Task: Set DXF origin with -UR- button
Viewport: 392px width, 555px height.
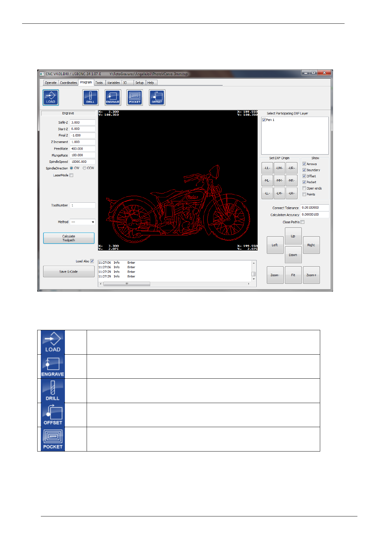Action: 292,168
